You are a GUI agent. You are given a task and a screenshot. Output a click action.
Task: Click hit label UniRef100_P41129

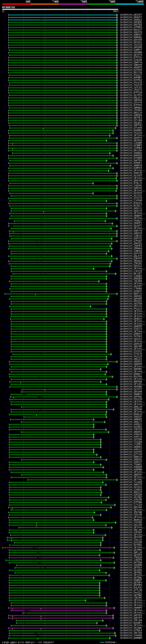pos(131,85)
